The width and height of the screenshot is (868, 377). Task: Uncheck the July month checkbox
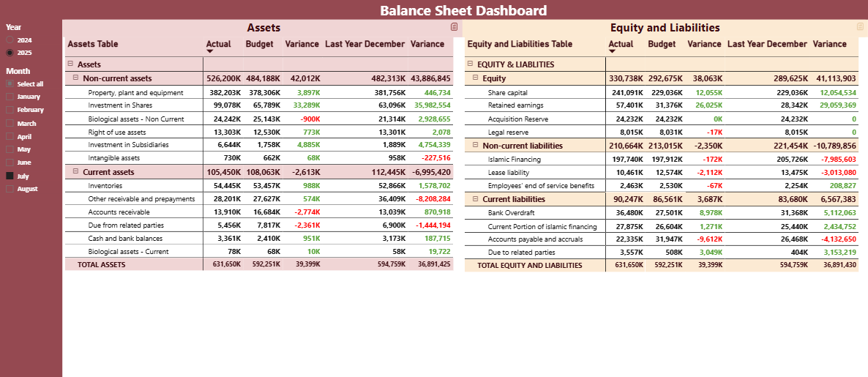pos(10,176)
